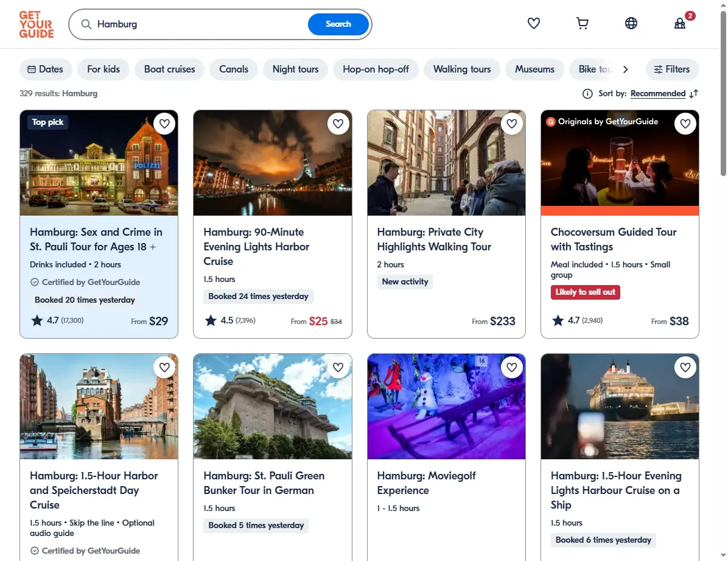This screenshot has width=728, height=561.
Task: Open the wishlist heart icon in header
Action: click(x=533, y=23)
